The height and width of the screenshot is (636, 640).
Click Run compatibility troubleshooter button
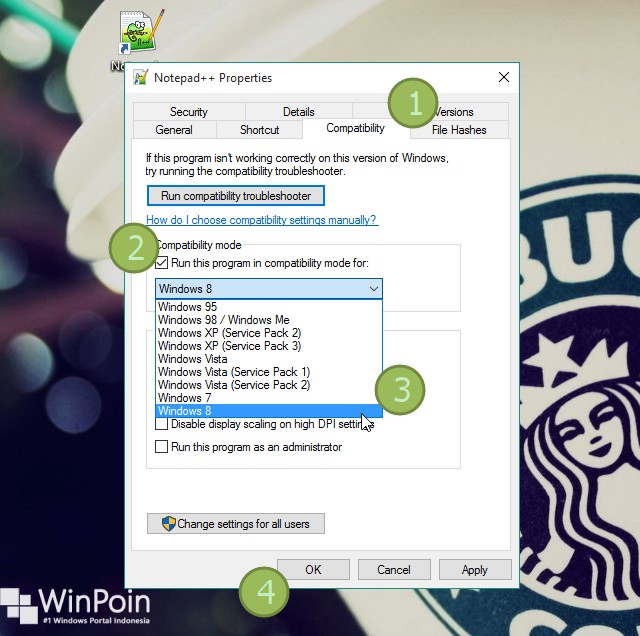point(236,196)
